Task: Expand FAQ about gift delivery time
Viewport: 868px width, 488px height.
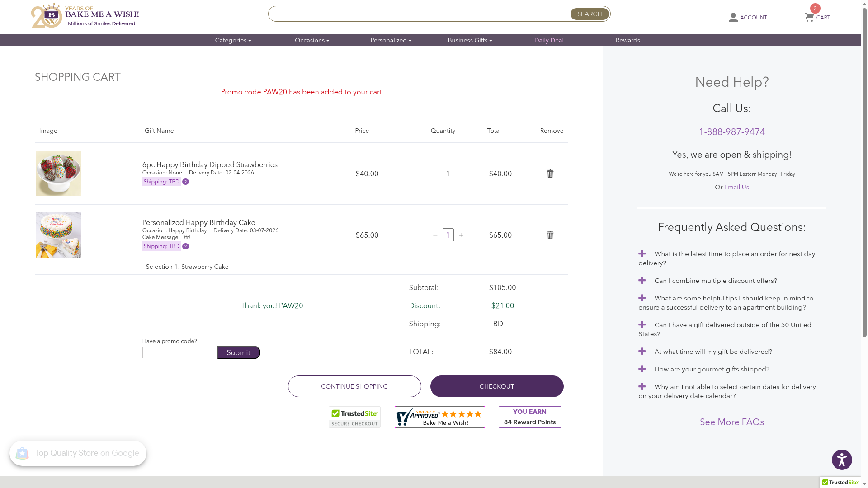Action: point(642,352)
